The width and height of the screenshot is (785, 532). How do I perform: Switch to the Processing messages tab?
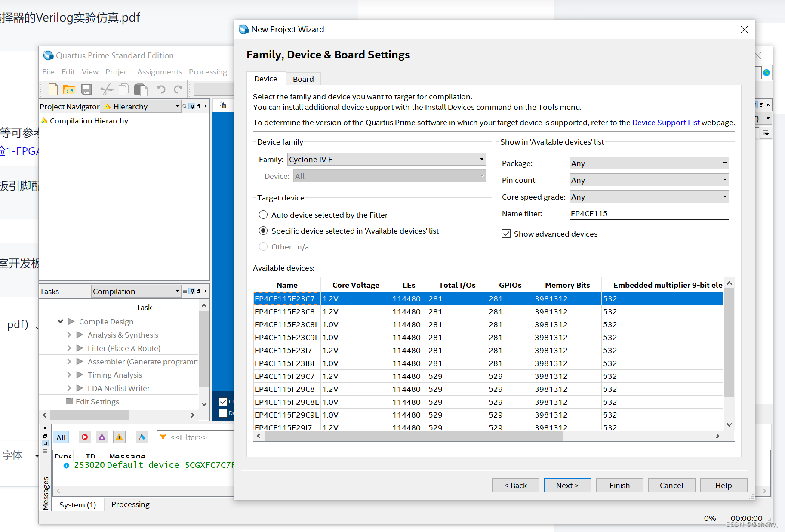pos(130,504)
